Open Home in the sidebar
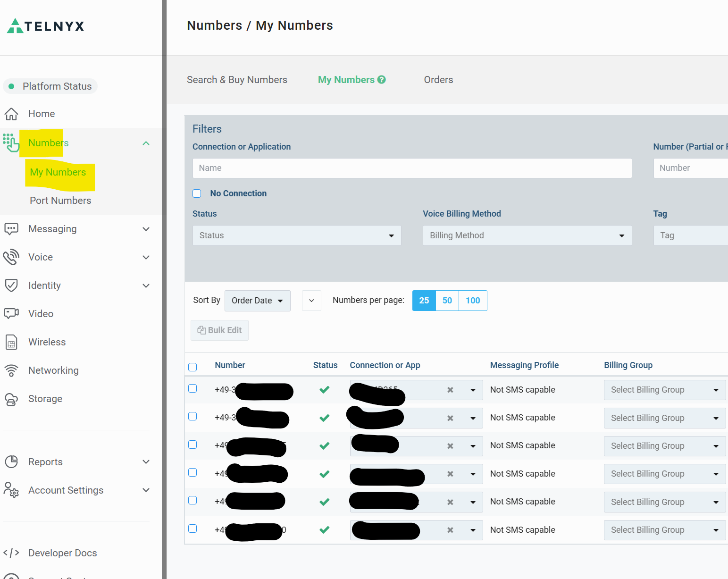Screen dimensions: 728x579 [x=42, y=114]
